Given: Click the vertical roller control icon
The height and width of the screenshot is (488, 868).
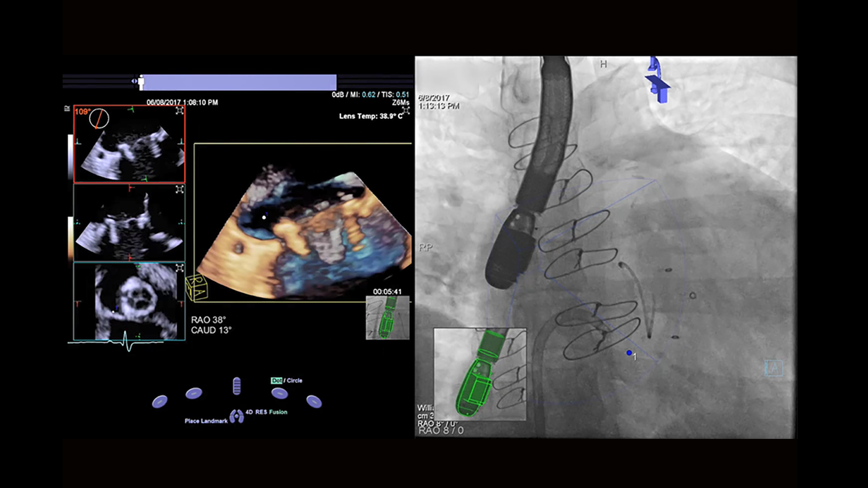Looking at the screenshot, I should 236,385.
